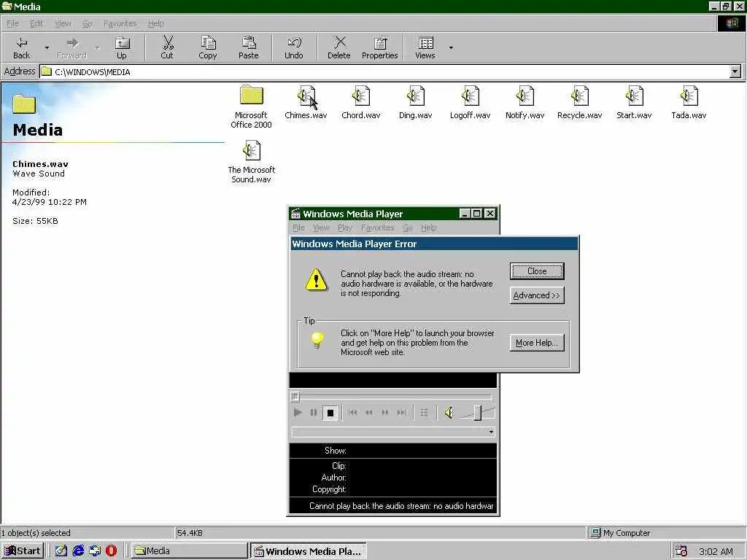747x560 pixels.
Task: Open the Media Player playlist dropdown
Action: point(491,432)
